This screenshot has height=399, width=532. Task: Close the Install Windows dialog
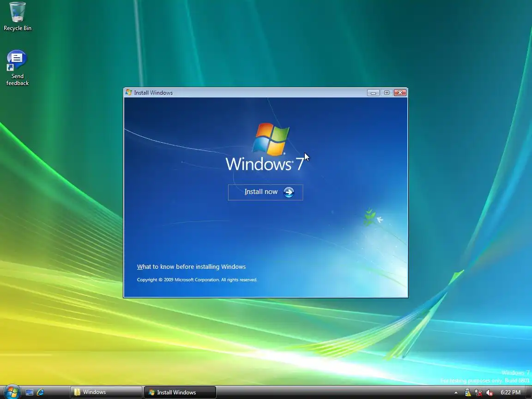[x=400, y=93]
